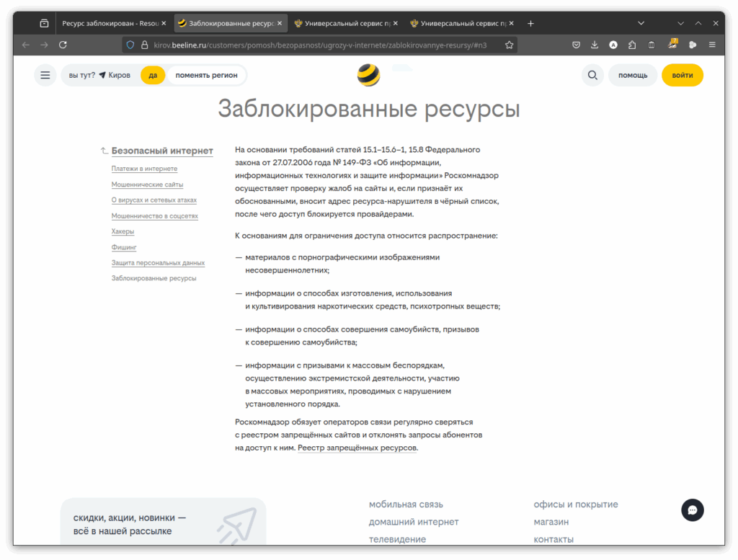The width and height of the screenshot is (738, 560).
Task: Expand the list all tabs chevron
Action: coord(641,23)
